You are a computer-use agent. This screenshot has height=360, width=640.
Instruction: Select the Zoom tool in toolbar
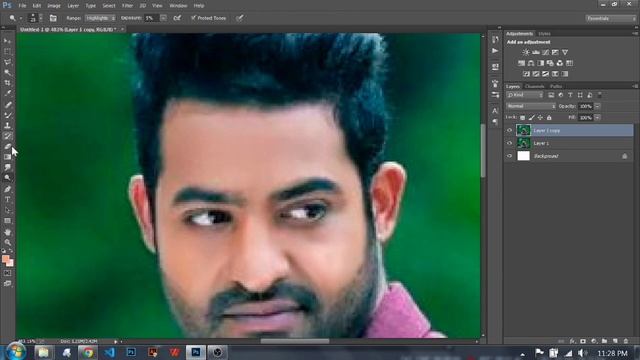tap(7, 242)
